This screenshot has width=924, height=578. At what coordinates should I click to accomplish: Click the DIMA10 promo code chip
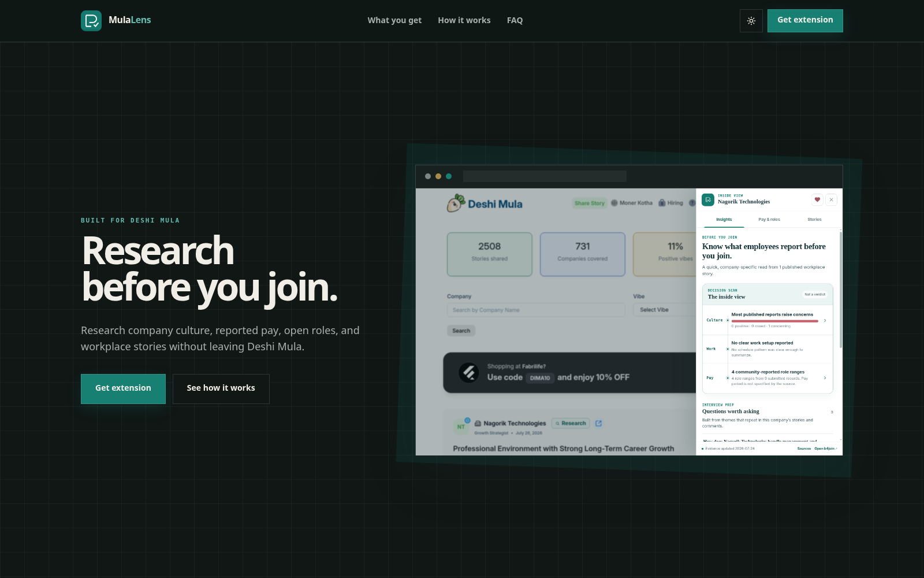coord(540,378)
